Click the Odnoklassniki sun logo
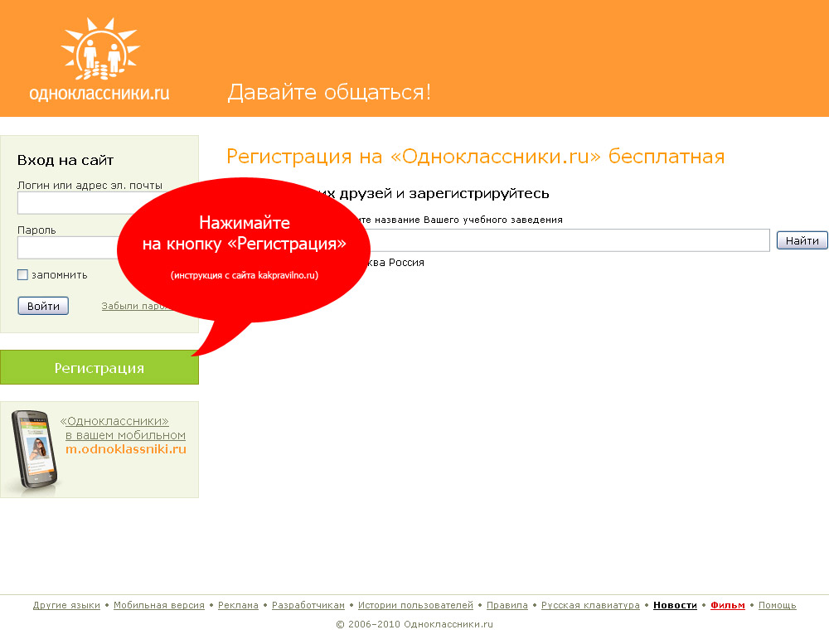This screenshot has width=829, height=644. [100, 49]
